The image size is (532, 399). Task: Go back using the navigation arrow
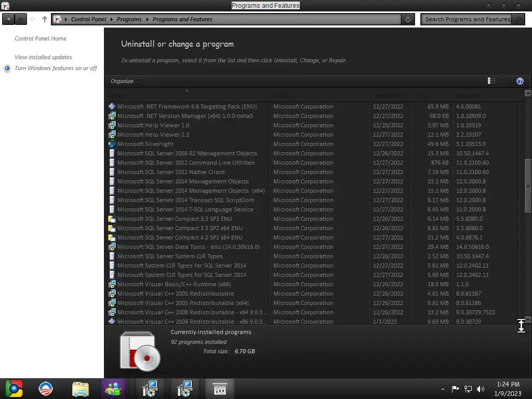point(8,19)
